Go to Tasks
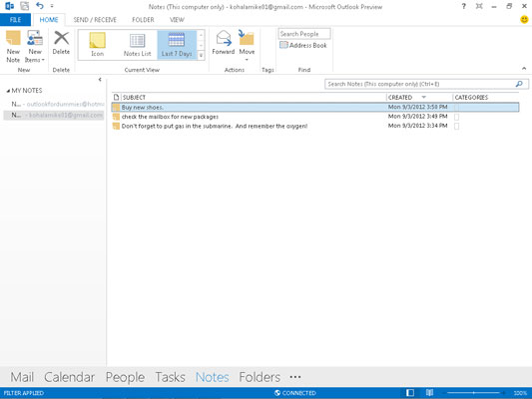Screen dimensions: 532x399 [170, 377]
